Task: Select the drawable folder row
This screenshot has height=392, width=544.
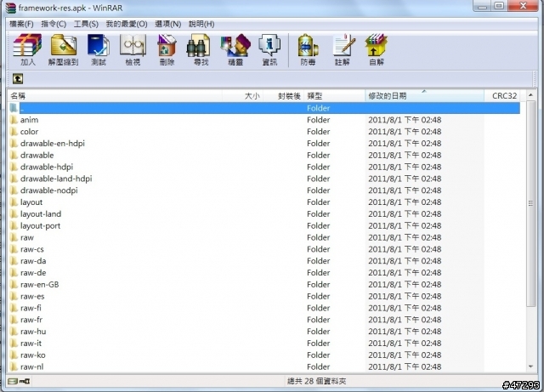Action: (264, 156)
